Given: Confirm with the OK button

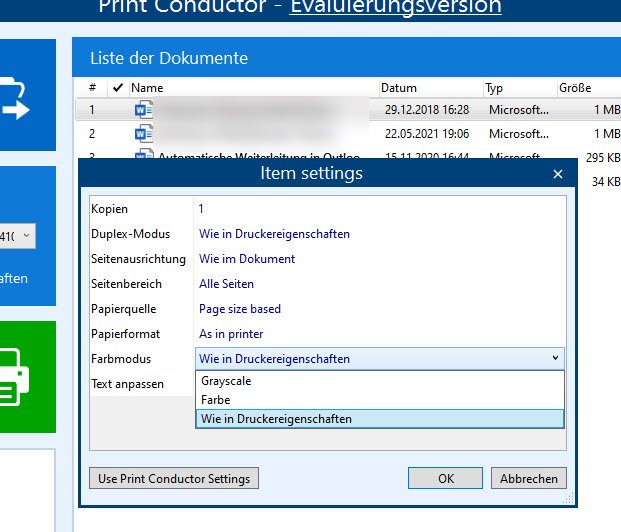Looking at the screenshot, I should coord(445,479).
